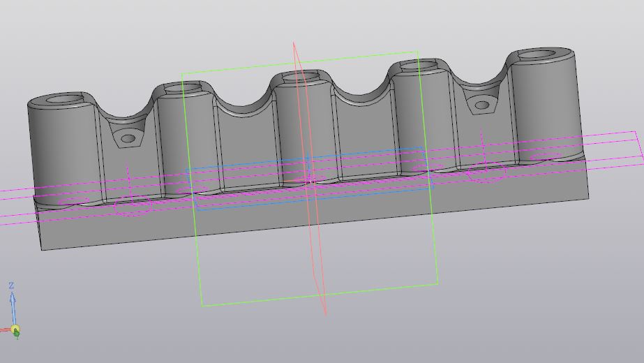The height and width of the screenshot is (363, 644).
Task: Pick the center cylinder's top hole
Action: pyautogui.click(x=301, y=76)
